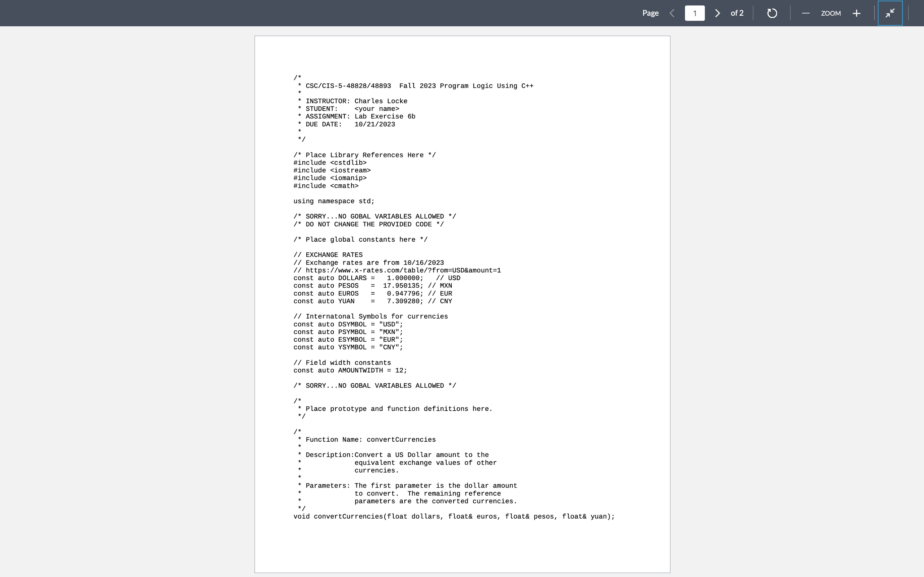Click the rotate refresh icon in toolbar
The width and height of the screenshot is (924, 577).
pyautogui.click(x=772, y=13)
